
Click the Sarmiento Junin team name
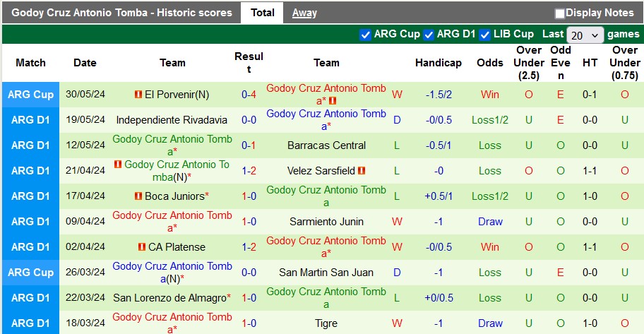tap(326, 222)
